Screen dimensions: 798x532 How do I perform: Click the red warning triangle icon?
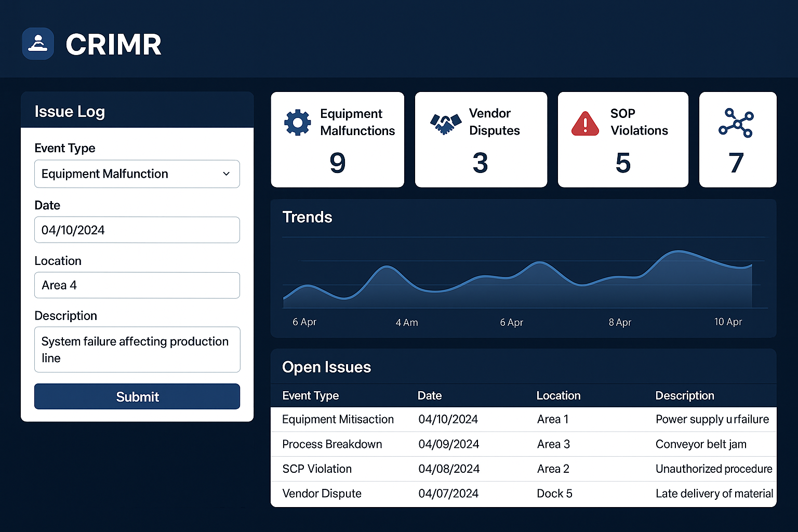click(586, 124)
